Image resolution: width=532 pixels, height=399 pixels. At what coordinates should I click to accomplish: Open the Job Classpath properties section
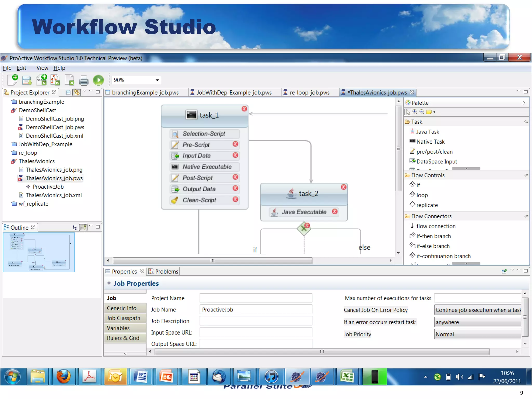pyautogui.click(x=123, y=318)
